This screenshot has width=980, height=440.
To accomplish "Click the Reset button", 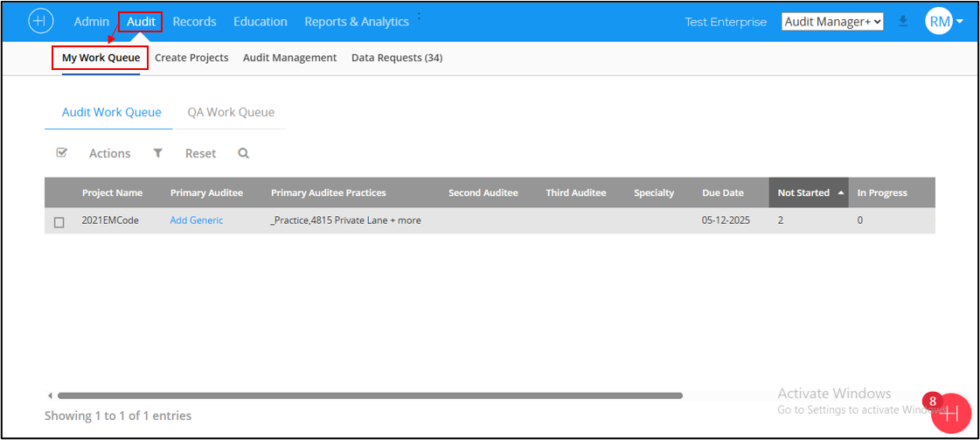I will pos(200,153).
